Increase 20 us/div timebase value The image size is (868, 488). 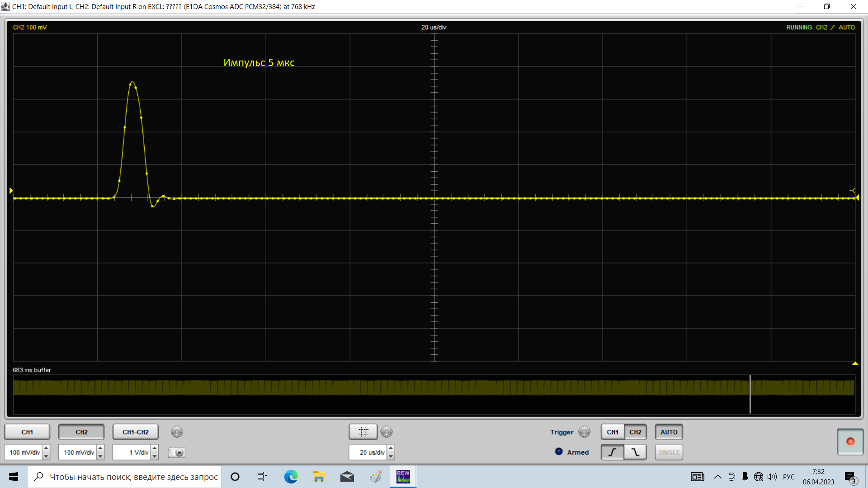click(391, 449)
